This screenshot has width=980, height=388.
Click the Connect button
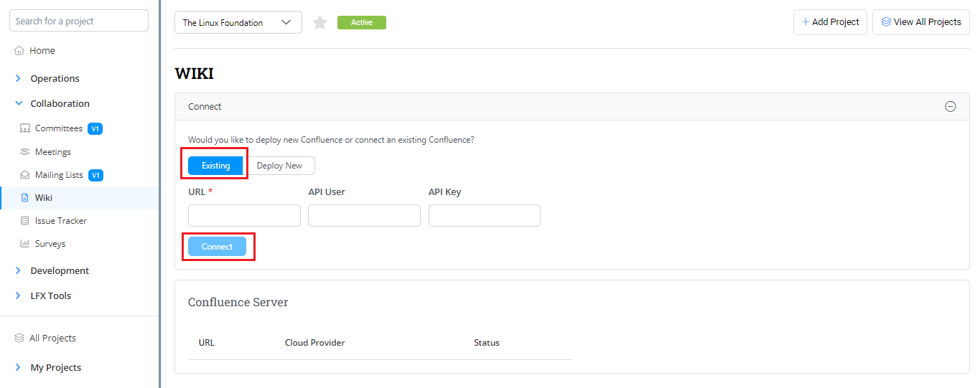tap(217, 247)
